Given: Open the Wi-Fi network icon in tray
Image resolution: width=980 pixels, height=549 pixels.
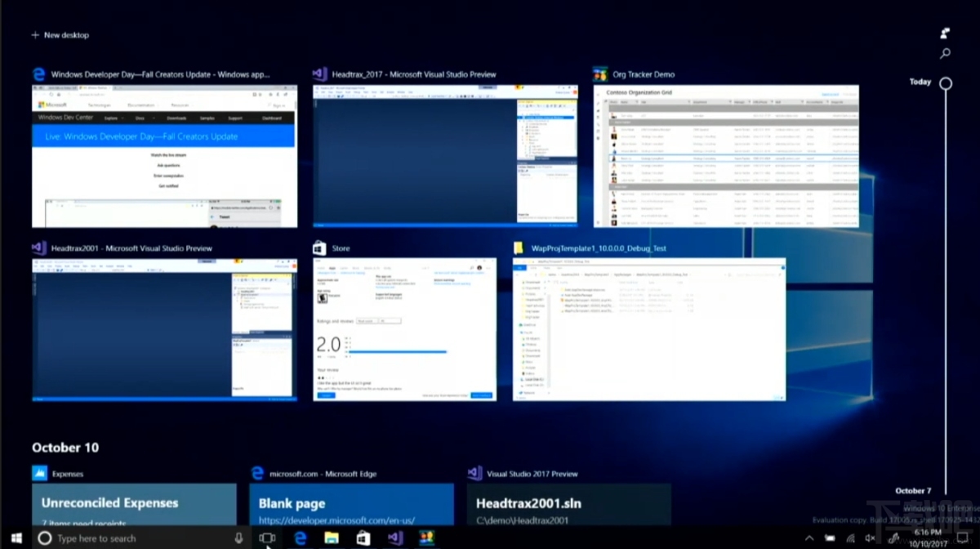Looking at the screenshot, I should tap(851, 538).
